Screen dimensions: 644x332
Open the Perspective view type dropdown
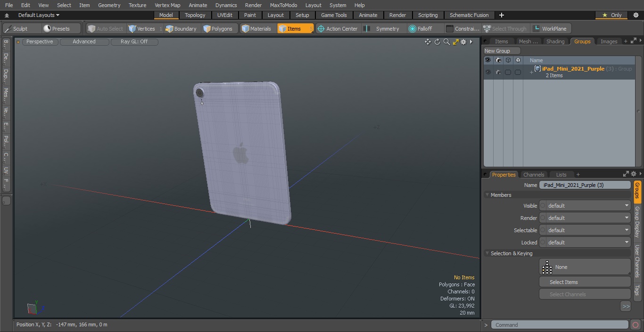(40, 42)
